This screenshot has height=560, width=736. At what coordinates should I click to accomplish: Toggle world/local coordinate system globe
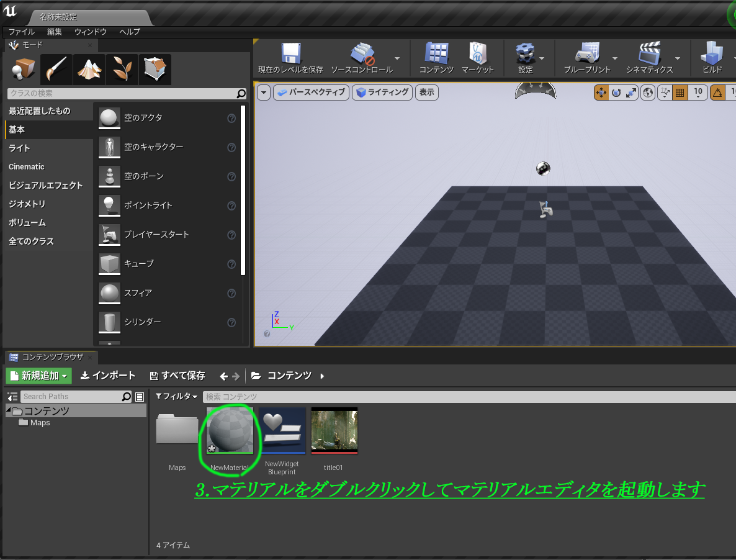pos(648,93)
